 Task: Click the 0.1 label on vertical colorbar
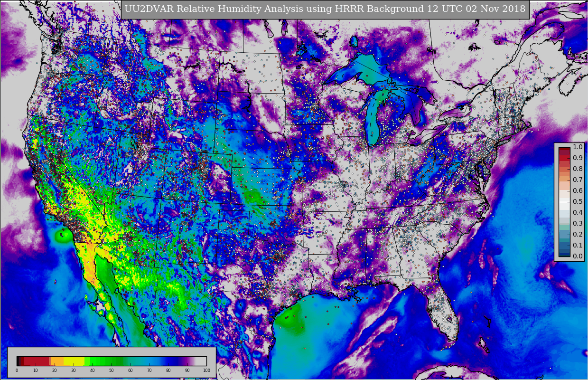pyautogui.click(x=578, y=246)
